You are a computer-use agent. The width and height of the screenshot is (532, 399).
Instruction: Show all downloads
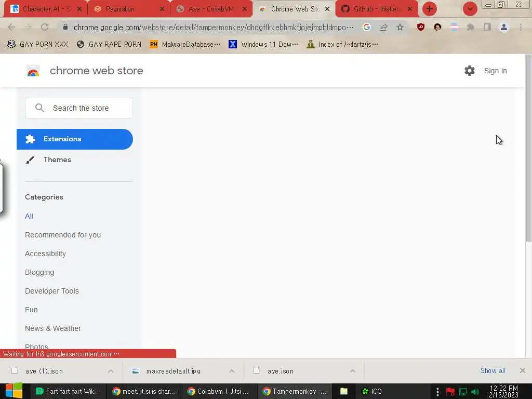click(493, 370)
